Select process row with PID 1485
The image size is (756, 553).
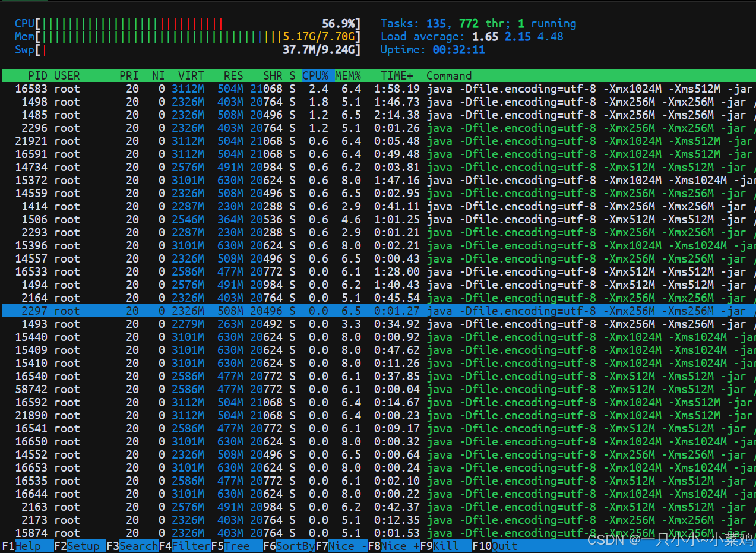tap(378, 115)
